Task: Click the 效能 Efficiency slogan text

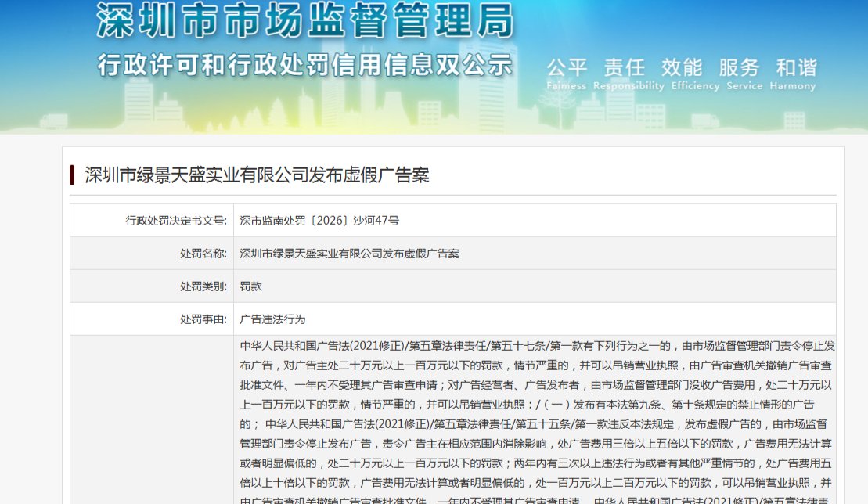Action: (695, 74)
